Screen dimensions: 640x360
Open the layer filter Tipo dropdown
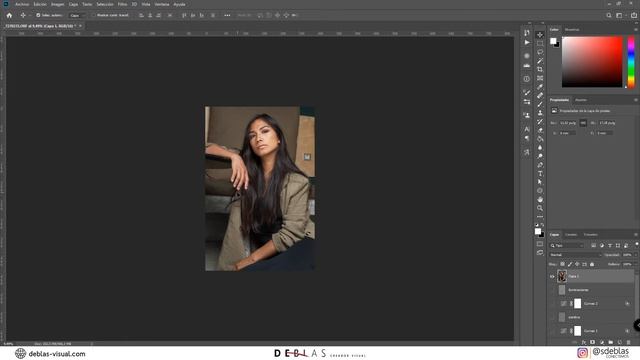coord(567,245)
